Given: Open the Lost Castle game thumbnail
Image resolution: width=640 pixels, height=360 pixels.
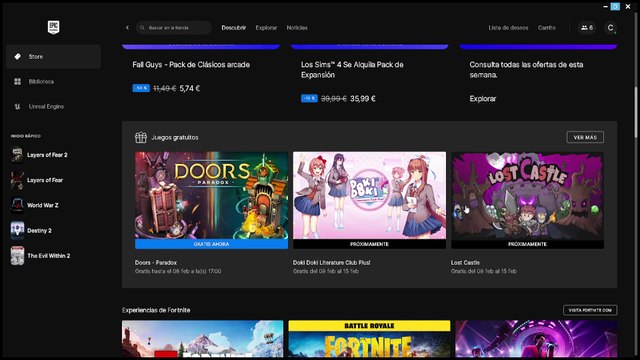Looking at the screenshot, I should coord(527,196).
